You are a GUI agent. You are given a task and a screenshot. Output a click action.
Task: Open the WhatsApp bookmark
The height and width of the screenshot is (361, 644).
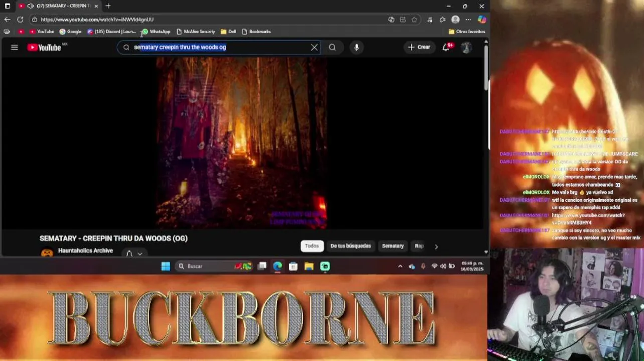156,31
